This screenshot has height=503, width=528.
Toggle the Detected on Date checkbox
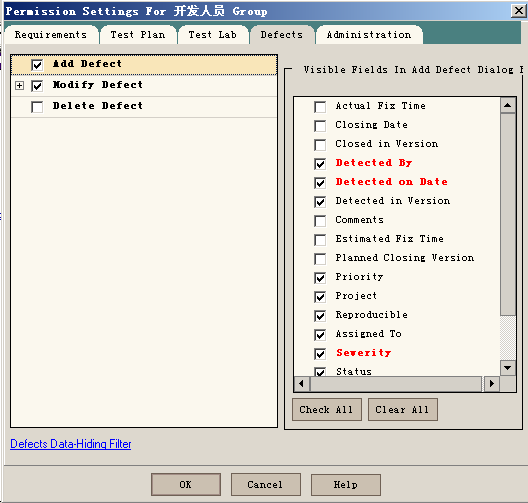point(320,183)
